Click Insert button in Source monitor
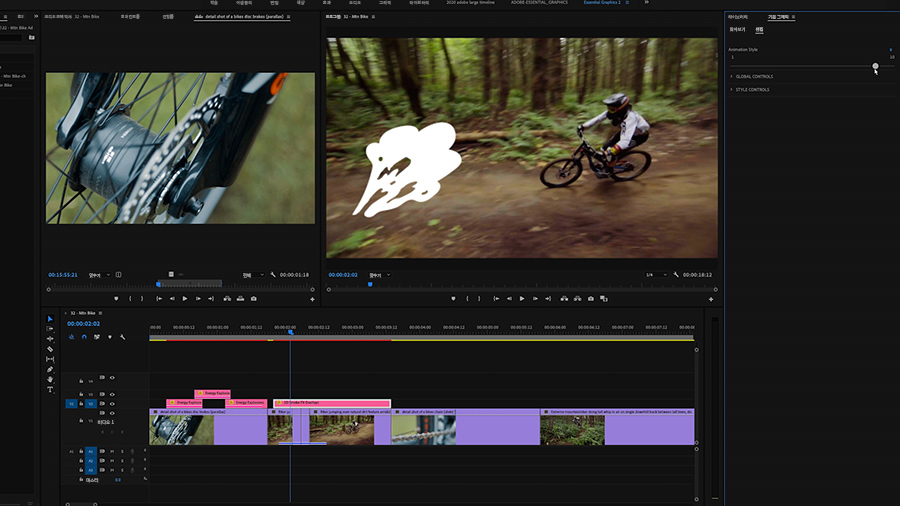Viewport: 900px width, 506px height. 227,298
